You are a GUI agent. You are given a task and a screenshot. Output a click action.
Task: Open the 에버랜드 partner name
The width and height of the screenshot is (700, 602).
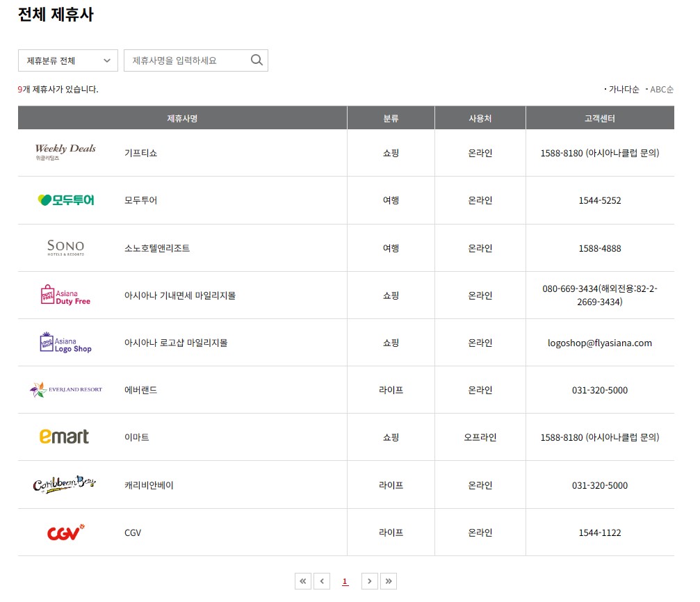coord(140,390)
